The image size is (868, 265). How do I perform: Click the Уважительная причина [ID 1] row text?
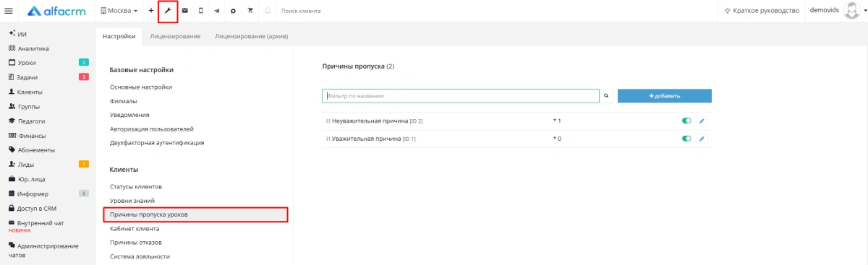374,138
